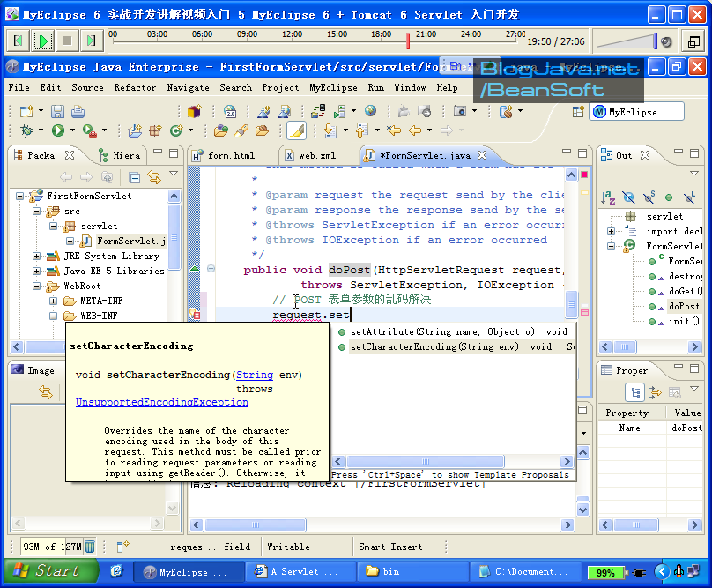The height and width of the screenshot is (588, 712).
Task: Click the video player play button
Action: tap(43, 41)
